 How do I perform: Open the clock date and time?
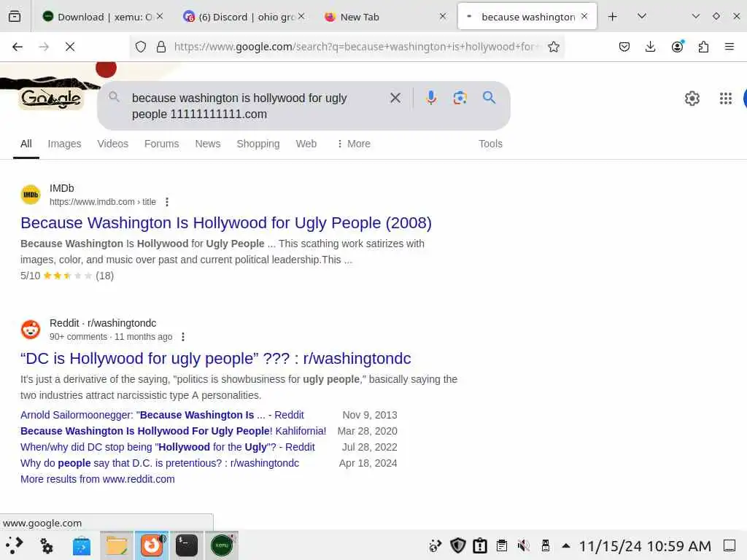(x=645, y=545)
